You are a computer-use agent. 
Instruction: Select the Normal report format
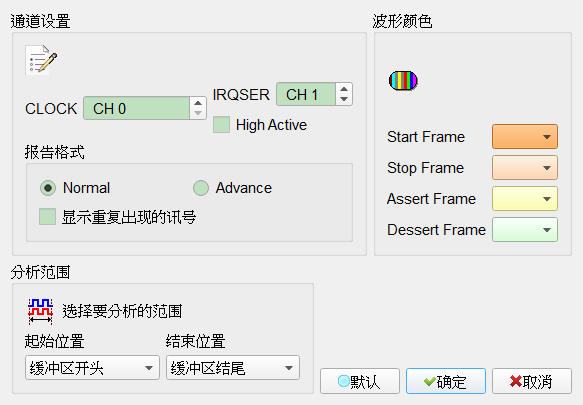click(48, 188)
